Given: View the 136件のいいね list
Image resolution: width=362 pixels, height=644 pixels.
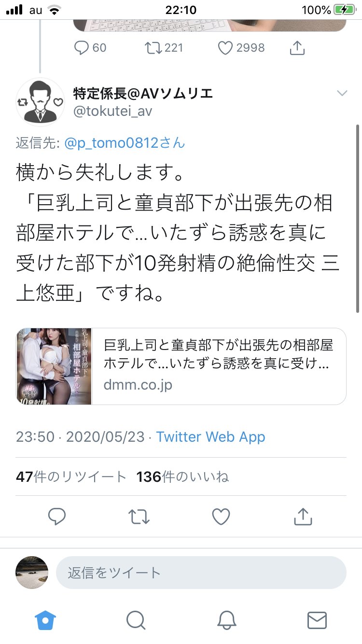Looking at the screenshot, I should (x=182, y=477).
